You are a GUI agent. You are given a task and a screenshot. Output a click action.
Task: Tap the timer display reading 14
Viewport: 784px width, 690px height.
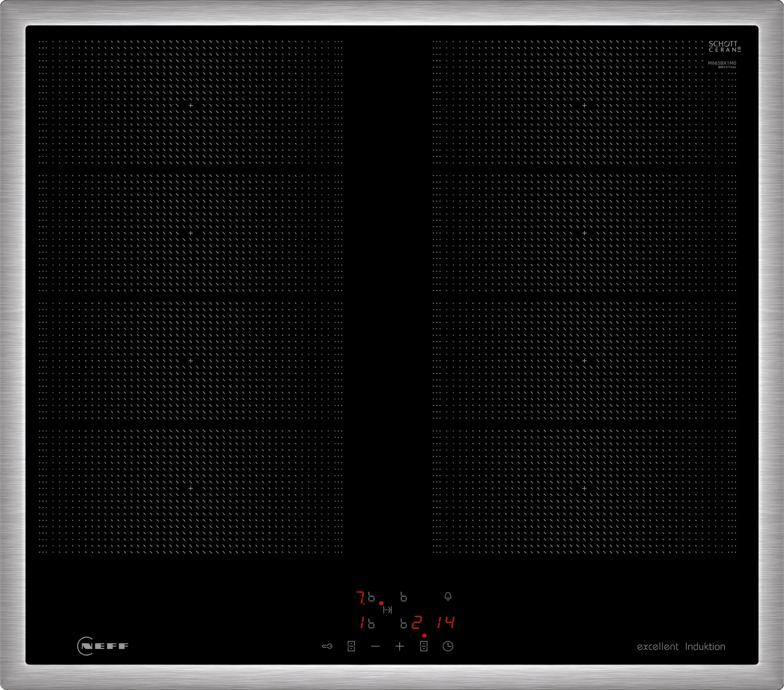pyautogui.click(x=446, y=622)
